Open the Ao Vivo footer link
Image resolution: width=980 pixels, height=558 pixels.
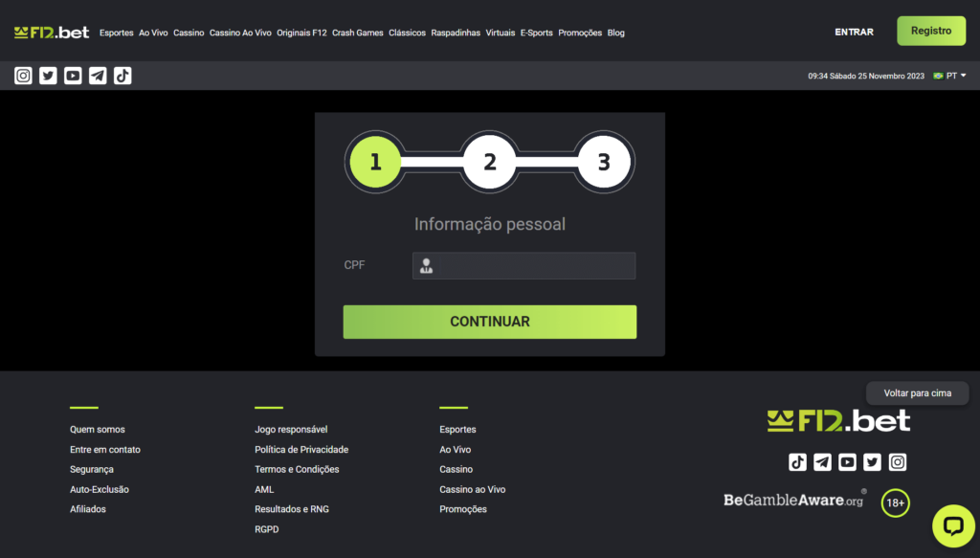(455, 449)
